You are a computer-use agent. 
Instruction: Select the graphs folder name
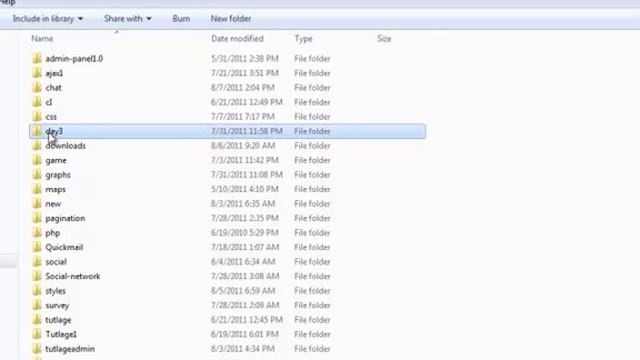(x=58, y=175)
